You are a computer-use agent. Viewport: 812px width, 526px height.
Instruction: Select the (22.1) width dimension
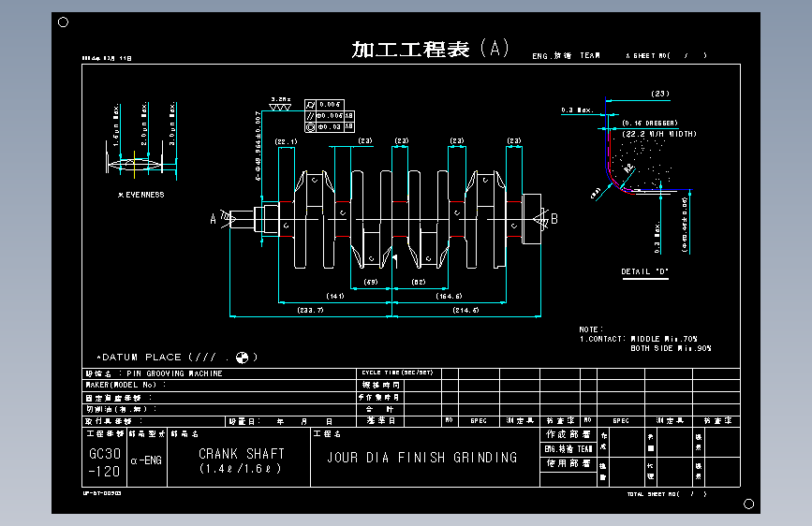(x=286, y=141)
